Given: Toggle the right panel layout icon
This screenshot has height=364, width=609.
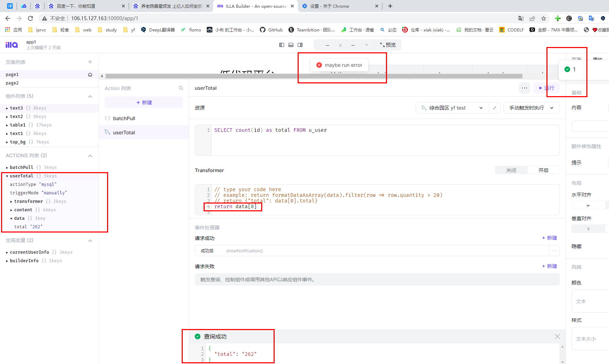Looking at the screenshot, I should click(300, 45).
